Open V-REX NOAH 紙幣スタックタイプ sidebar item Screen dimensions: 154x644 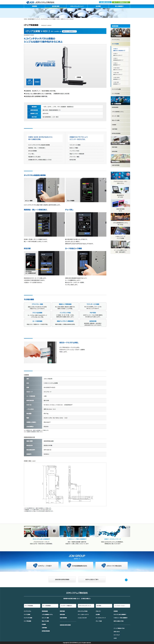[x=120, y=69]
